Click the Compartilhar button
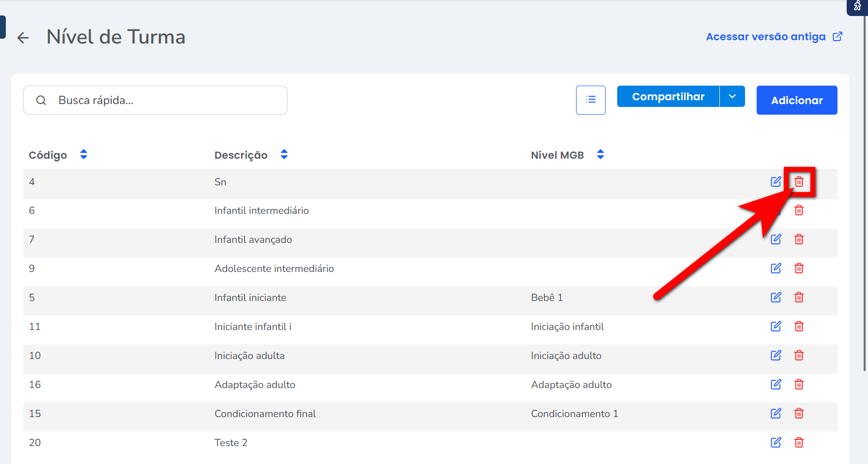The height and width of the screenshot is (464, 868). 668,97
